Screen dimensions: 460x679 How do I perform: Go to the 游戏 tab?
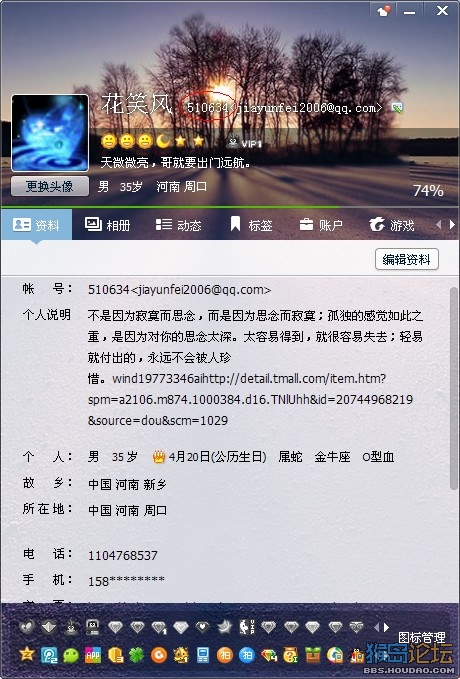pyautogui.click(x=392, y=225)
